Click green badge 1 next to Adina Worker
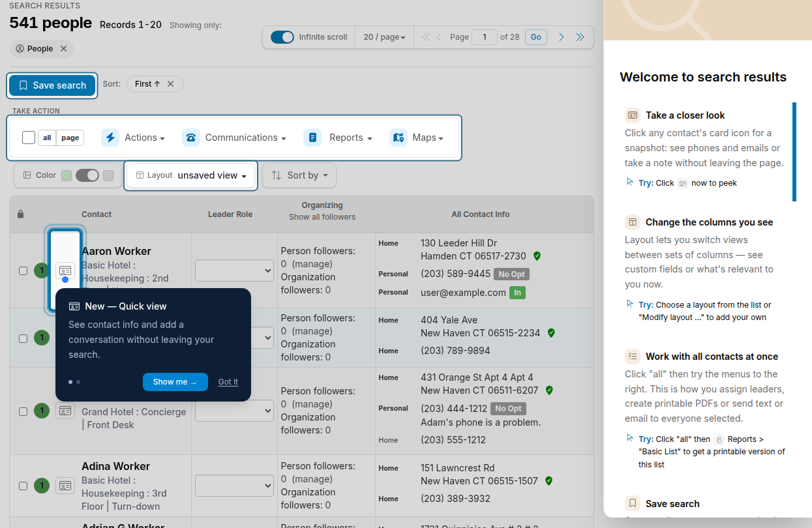Image resolution: width=812 pixels, height=528 pixels. [x=42, y=486]
